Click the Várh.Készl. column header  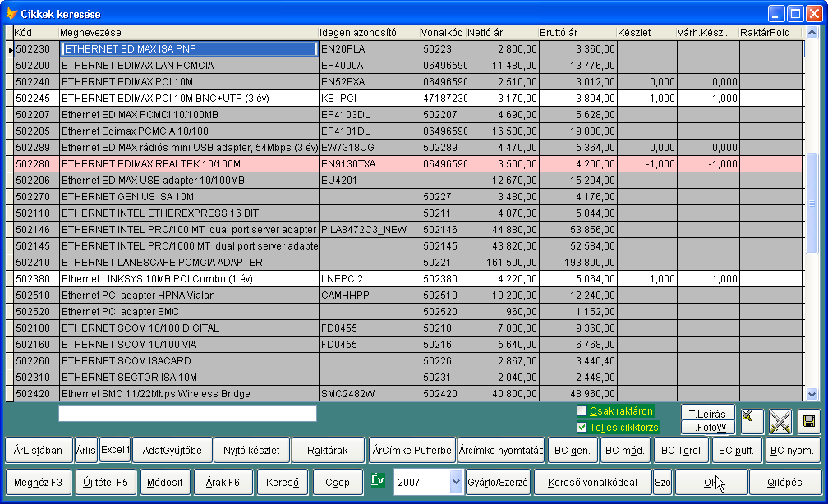[x=707, y=33]
